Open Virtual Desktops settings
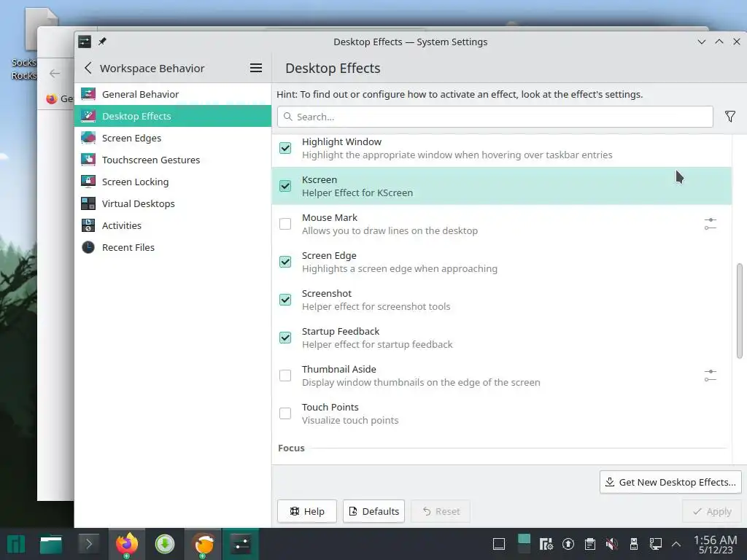The image size is (747, 560). coord(172,204)
